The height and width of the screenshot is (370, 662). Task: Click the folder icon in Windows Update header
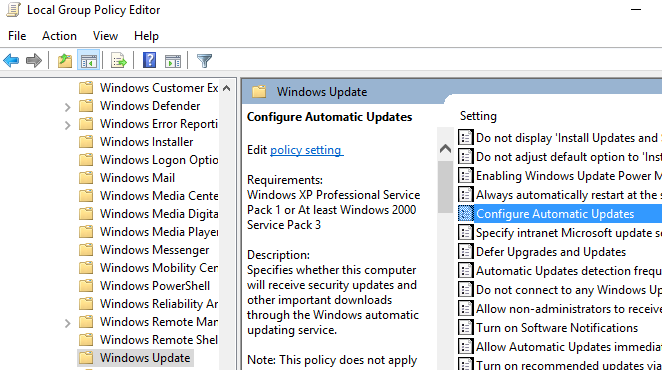259,92
